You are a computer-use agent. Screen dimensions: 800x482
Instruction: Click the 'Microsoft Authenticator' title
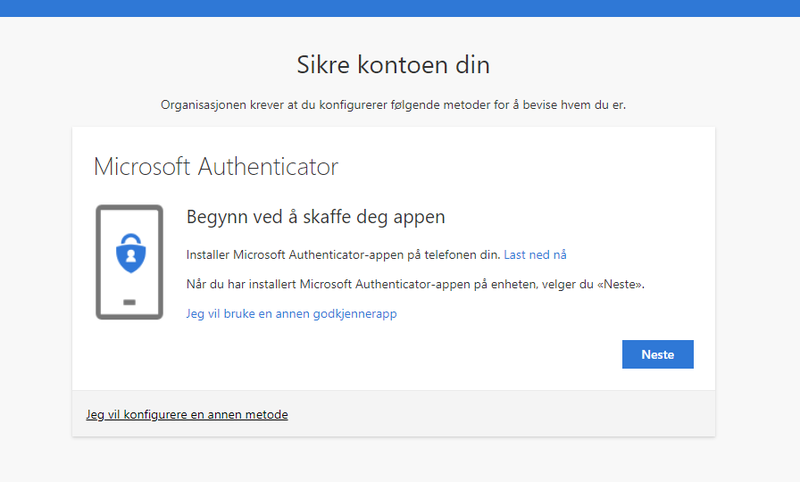tap(216, 166)
